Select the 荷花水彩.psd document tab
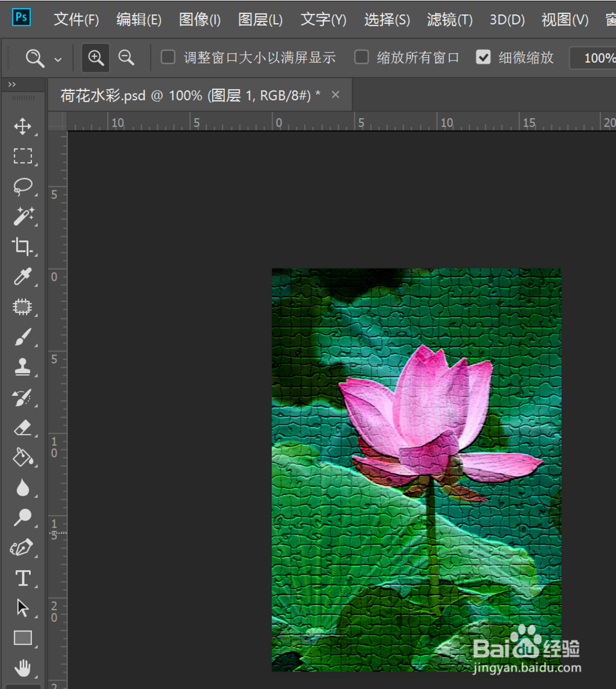The height and width of the screenshot is (689, 616). tap(185, 94)
